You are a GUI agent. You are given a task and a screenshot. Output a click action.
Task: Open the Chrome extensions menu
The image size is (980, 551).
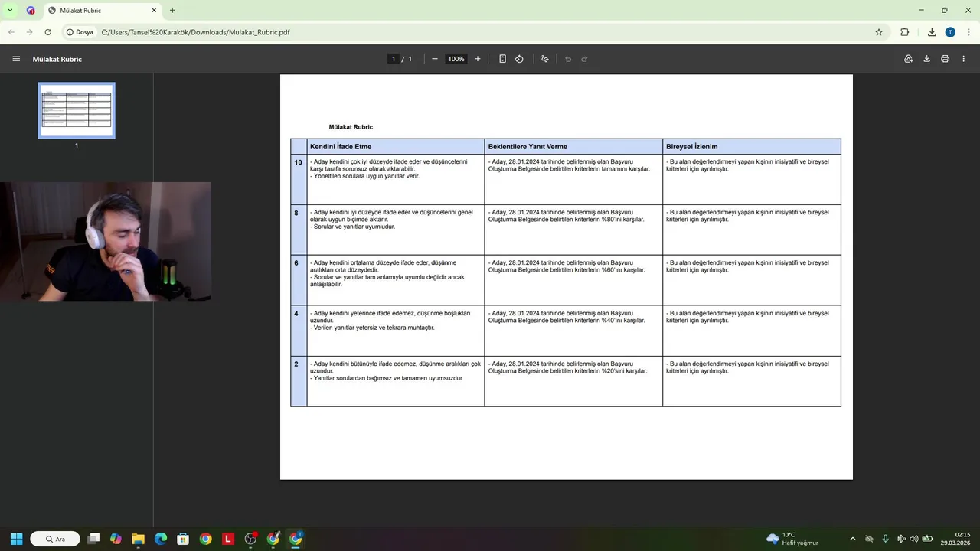(905, 32)
